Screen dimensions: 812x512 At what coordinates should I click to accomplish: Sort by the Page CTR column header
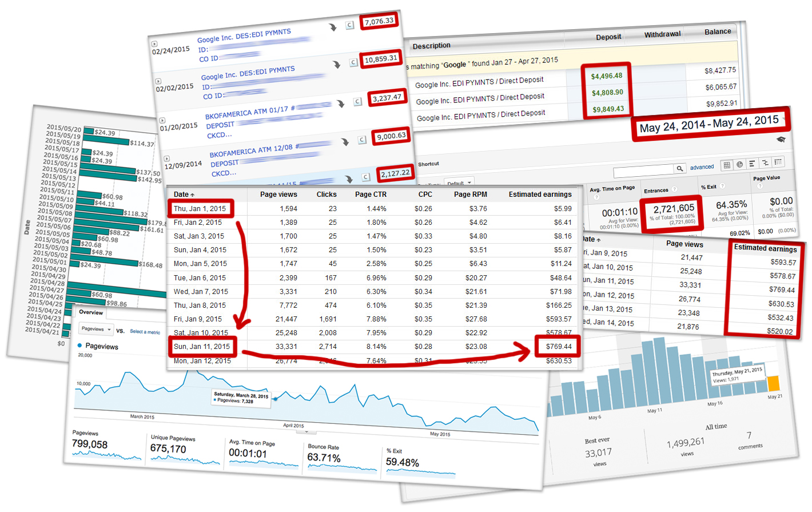tap(371, 195)
